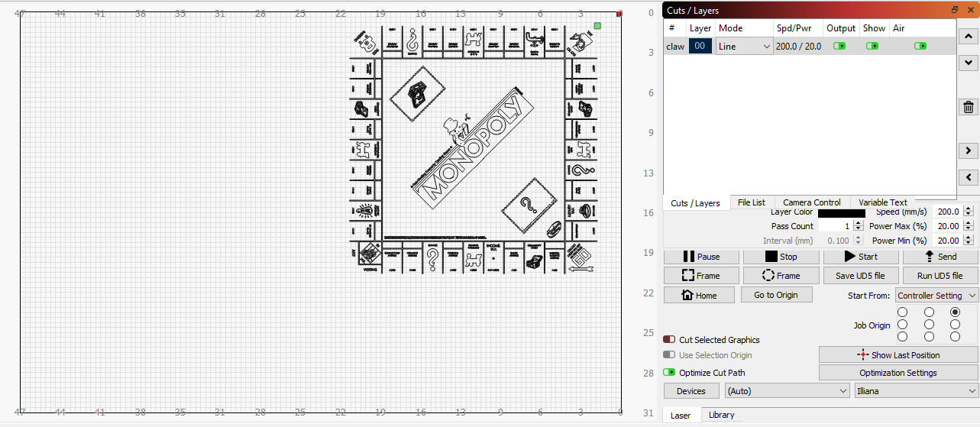Set Job Origin to center

click(929, 325)
